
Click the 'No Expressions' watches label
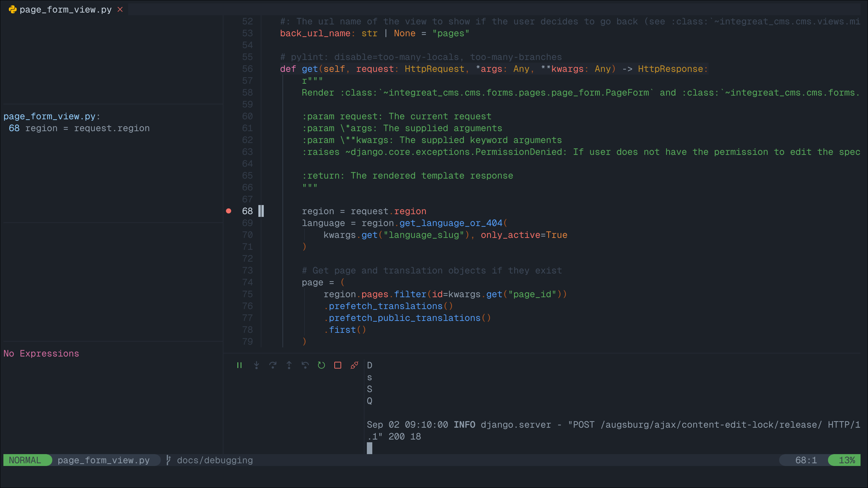tap(41, 353)
